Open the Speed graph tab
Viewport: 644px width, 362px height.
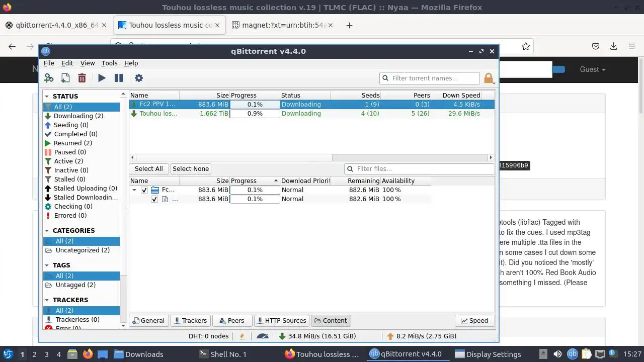474,320
